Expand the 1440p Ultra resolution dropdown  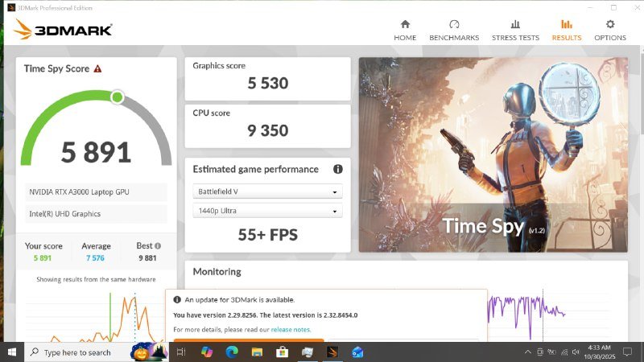[x=267, y=211]
